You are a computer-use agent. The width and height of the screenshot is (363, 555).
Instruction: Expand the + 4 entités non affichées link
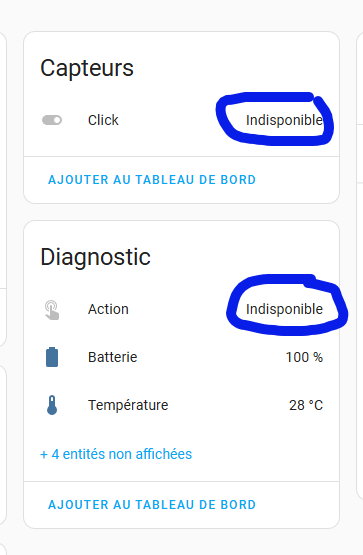(116, 454)
